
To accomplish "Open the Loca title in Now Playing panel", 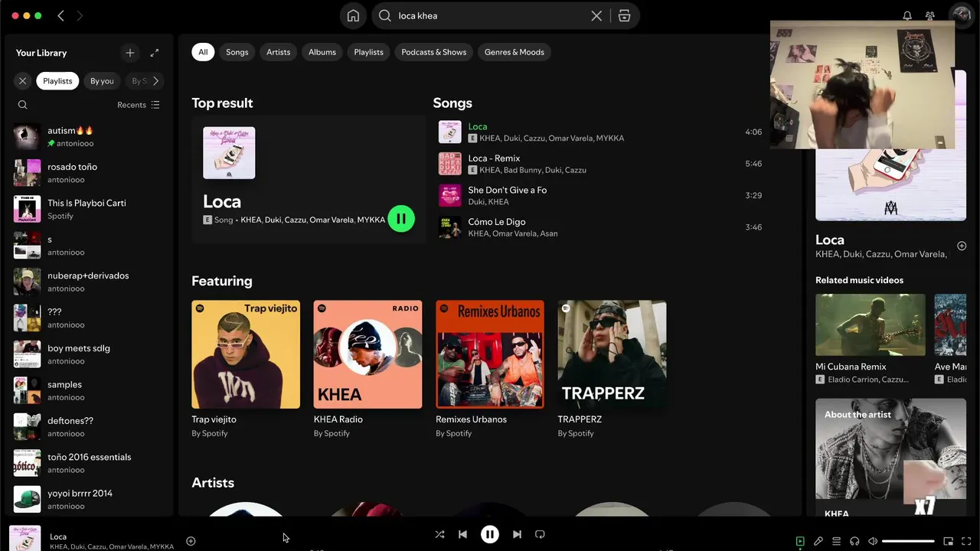I will [x=830, y=240].
